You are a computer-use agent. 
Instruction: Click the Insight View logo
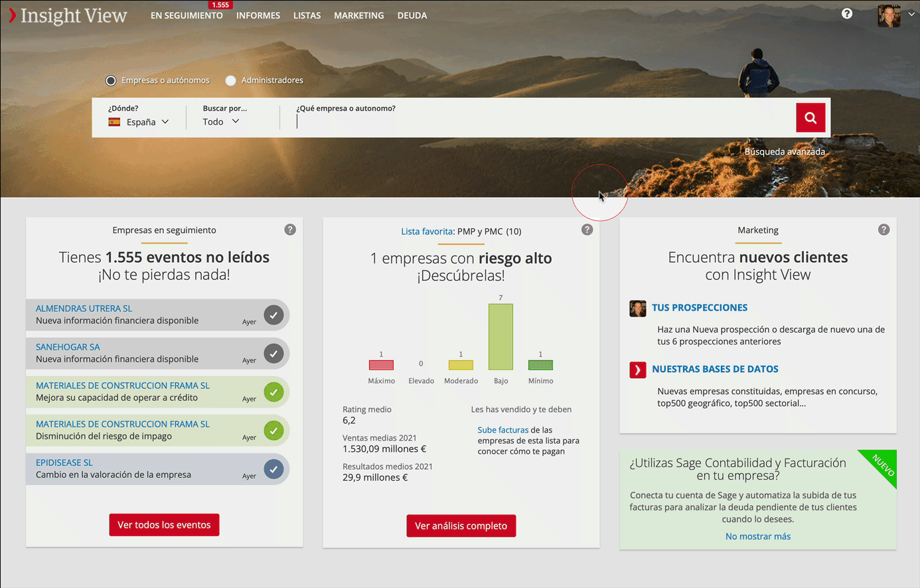pyautogui.click(x=67, y=15)
